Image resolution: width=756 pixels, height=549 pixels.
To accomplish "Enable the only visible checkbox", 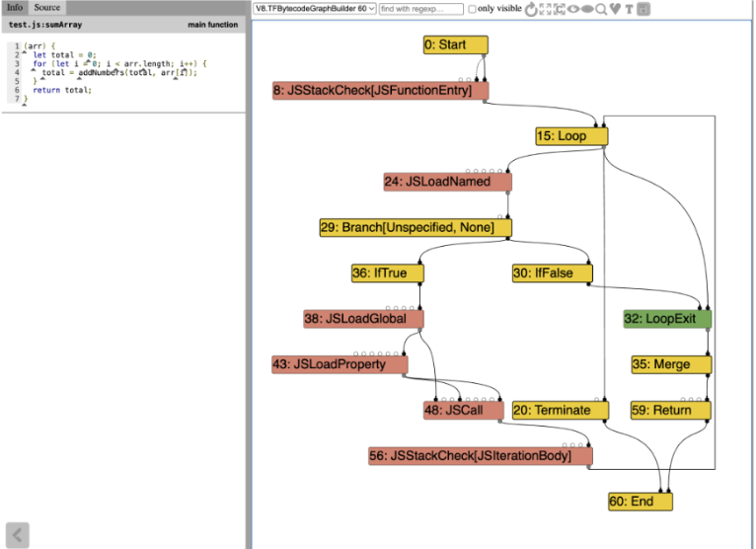I will [x=472, y=9].
